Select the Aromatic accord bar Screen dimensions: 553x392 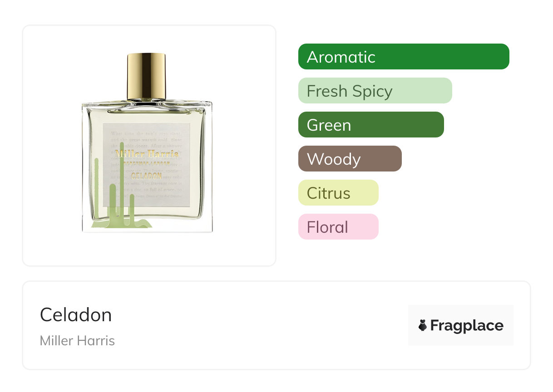[x=404, y=57]
